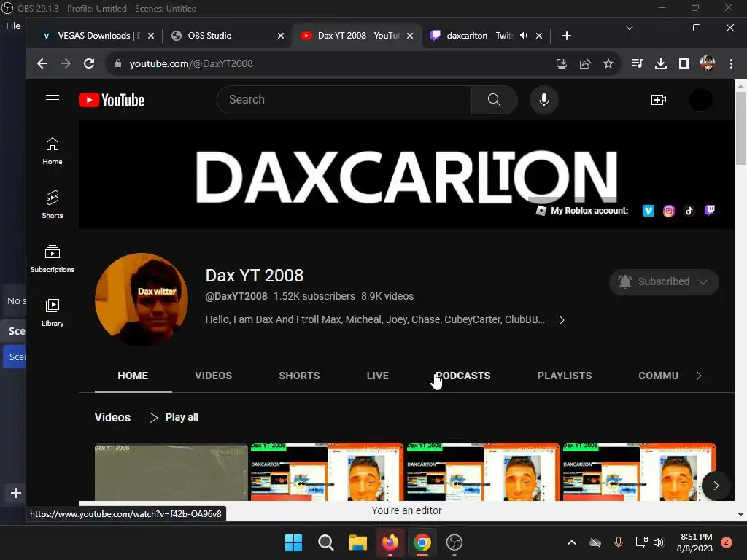Viewport: 747px width, 560px height.
Task: Open Firefox from the taskbar
Action: point(390,542)
